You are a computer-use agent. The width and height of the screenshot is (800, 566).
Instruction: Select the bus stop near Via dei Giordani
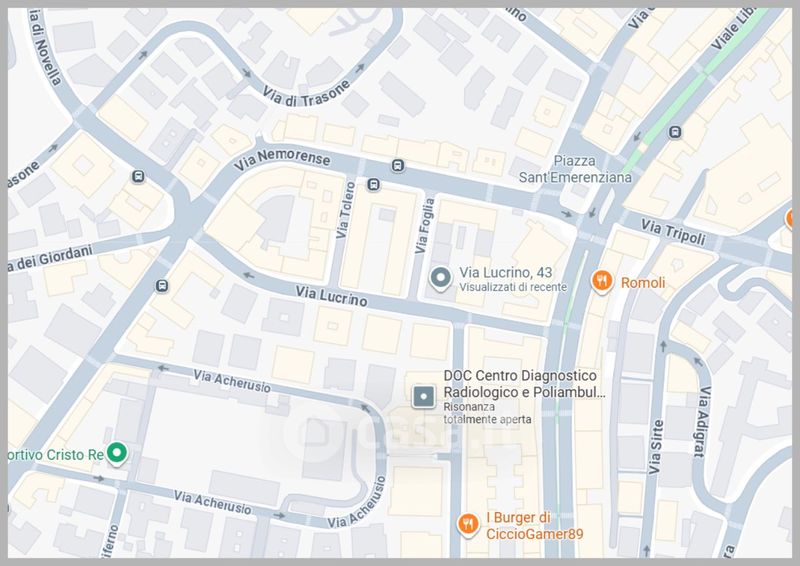point(162,286)
